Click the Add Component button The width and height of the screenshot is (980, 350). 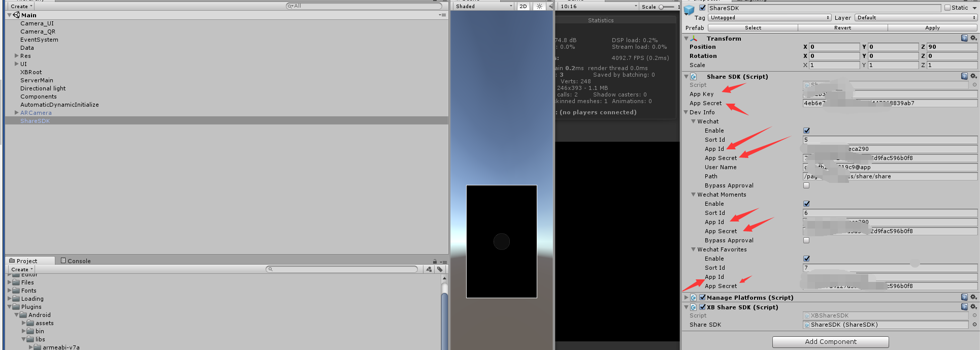pyautogui.click(x=830, y=342)
